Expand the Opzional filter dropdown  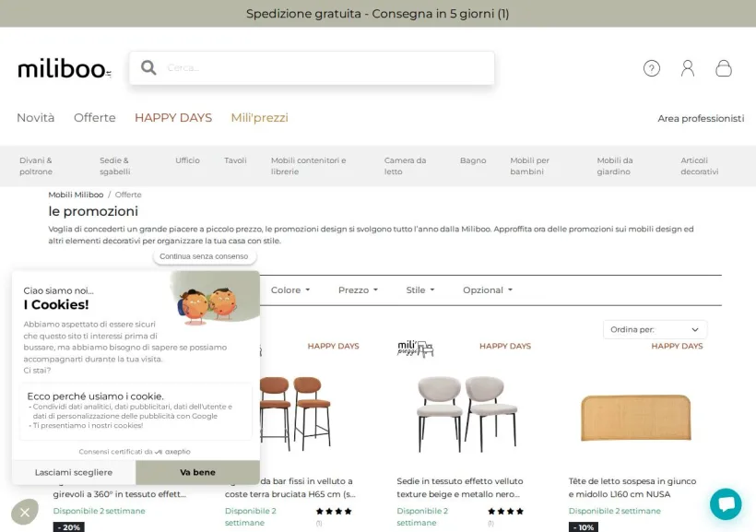point(488,290)
